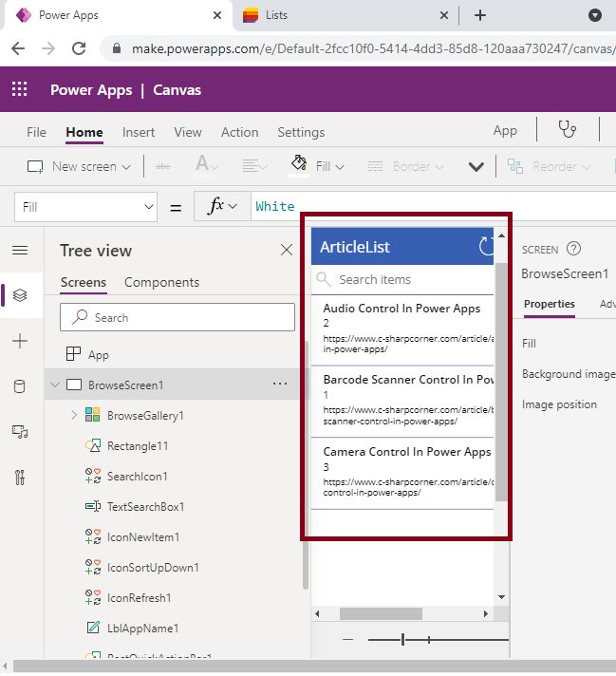The width and height of the screenshot is (616, 676).
Task: Select App in the tree view
Action: [x=99, y=355]
